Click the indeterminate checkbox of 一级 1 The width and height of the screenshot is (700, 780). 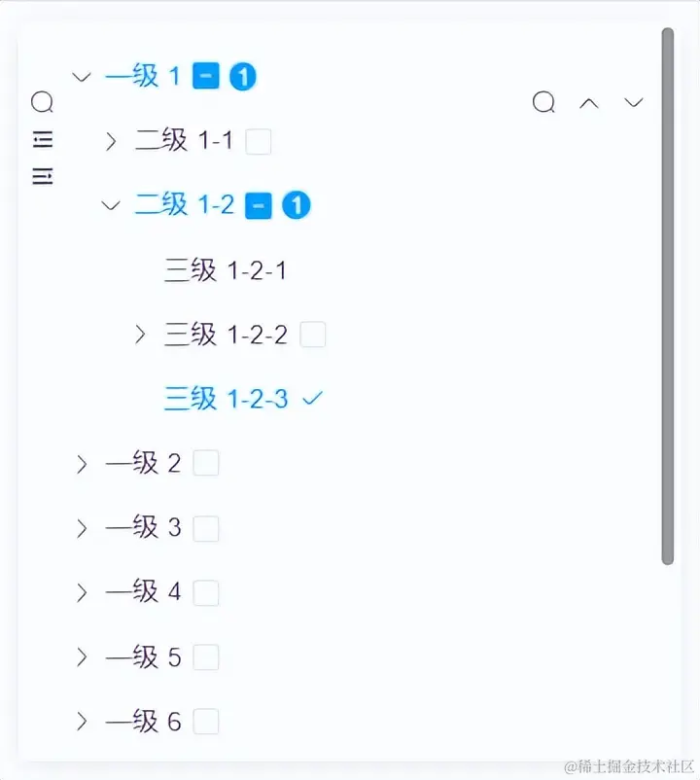(x=204, y=76)
